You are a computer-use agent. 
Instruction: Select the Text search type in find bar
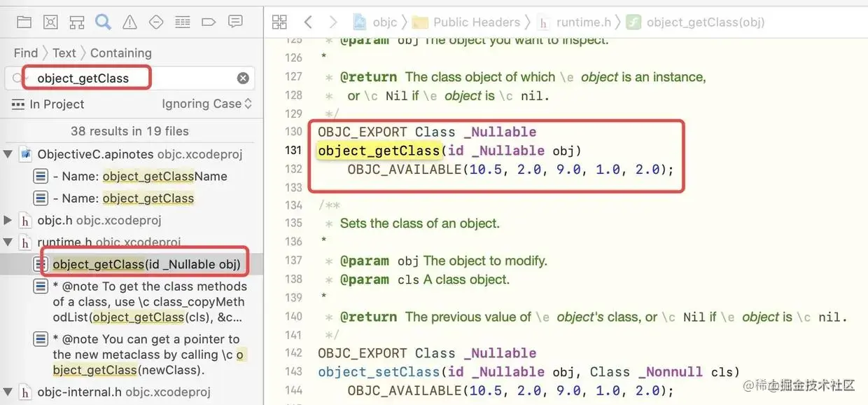coord(64,53)
